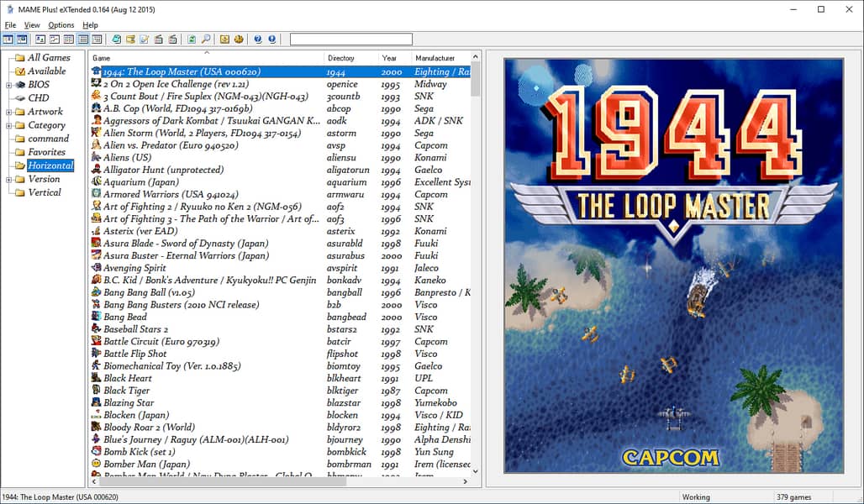Select "Bloody Roar 2 (World)" row
This screenshot has width=864, height=504.
click(281, 427)
